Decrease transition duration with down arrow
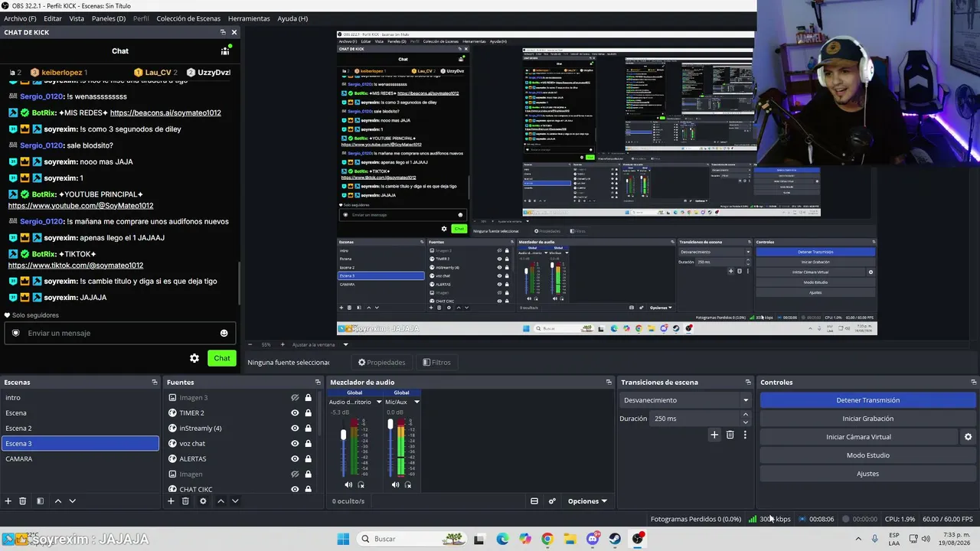The height and width of the screenshot is (551, 980). (746, 422)
